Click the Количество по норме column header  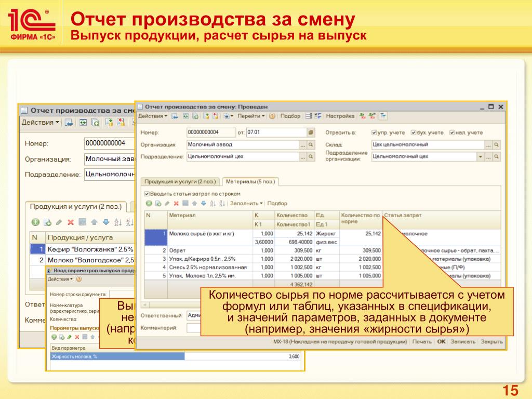pos(361,219)
